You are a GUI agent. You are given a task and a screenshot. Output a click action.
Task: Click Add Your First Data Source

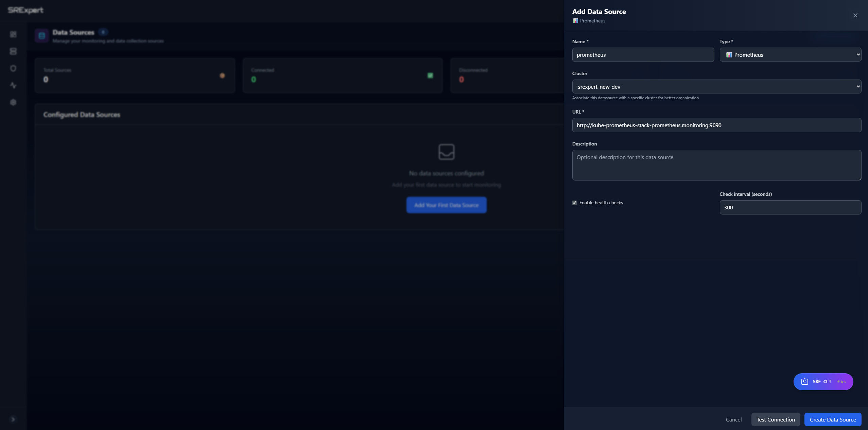(x=446, y=205)
